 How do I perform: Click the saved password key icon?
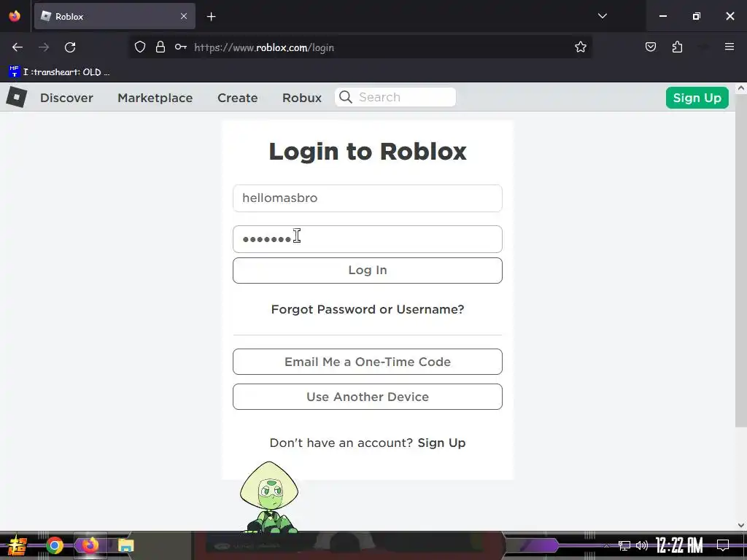(181, 47)
